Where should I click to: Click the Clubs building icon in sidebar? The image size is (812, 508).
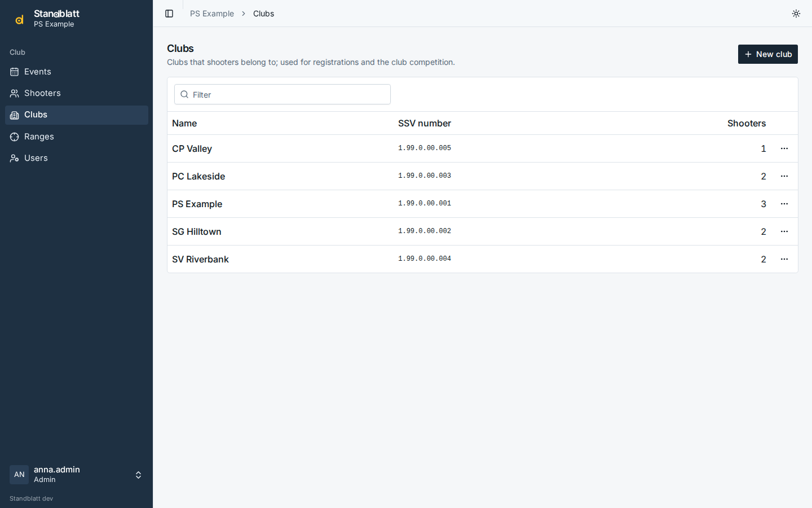[x=15, y=115]
